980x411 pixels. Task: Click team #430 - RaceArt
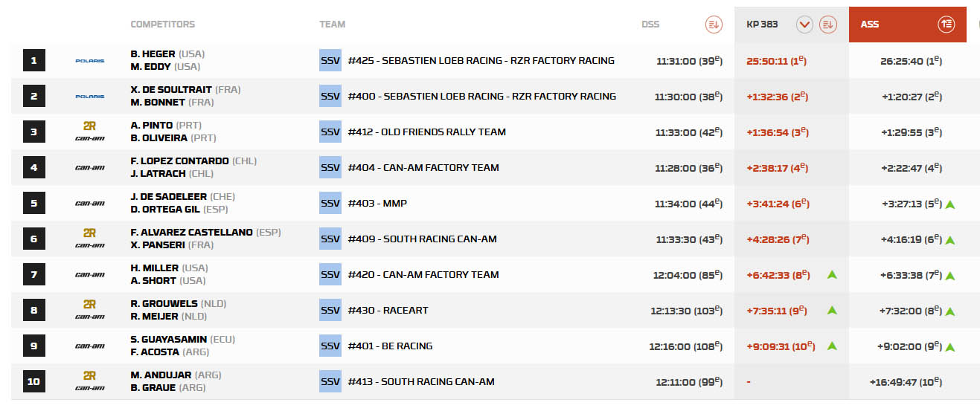coord(388,311)
